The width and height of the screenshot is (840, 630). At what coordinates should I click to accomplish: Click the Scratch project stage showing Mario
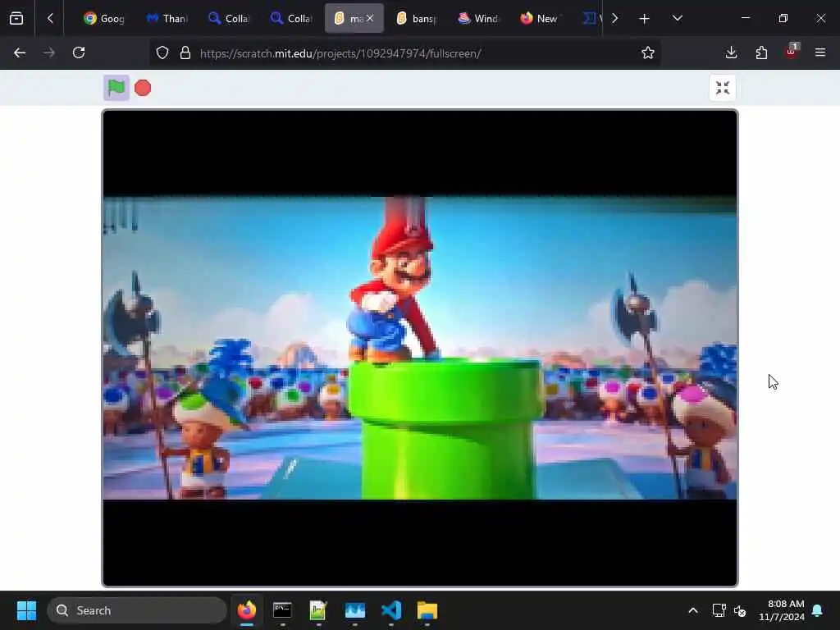pos(420,348)
